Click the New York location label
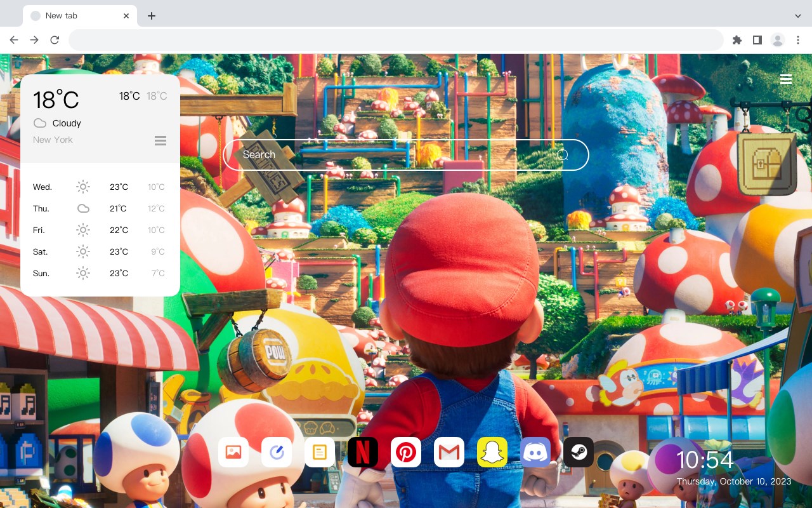This screenshot has height=508, width=812. click(53, 140)
